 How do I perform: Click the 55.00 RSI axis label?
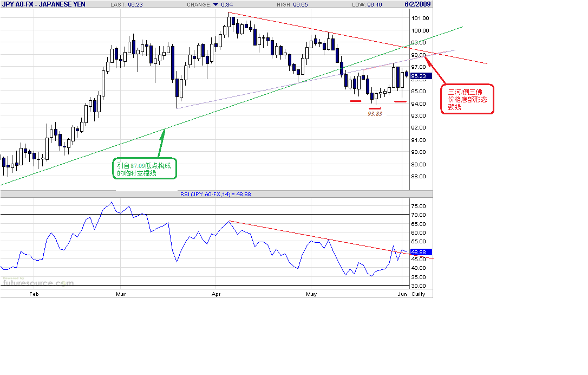coord(419,242)
